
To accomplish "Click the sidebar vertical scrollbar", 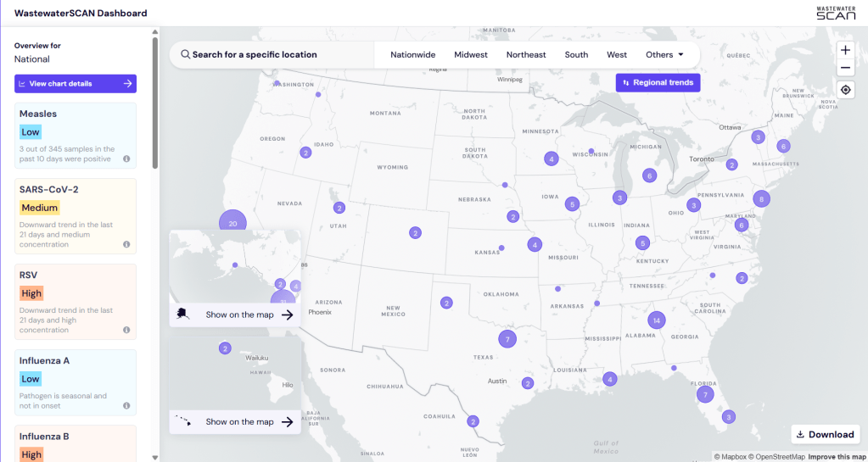I will coord(154,102).
